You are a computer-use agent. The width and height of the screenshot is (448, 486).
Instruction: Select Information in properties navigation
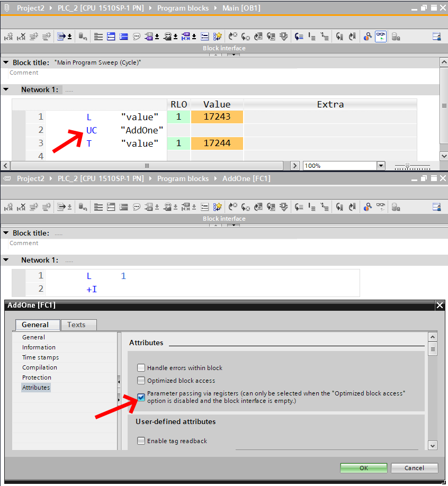(39, 347)
